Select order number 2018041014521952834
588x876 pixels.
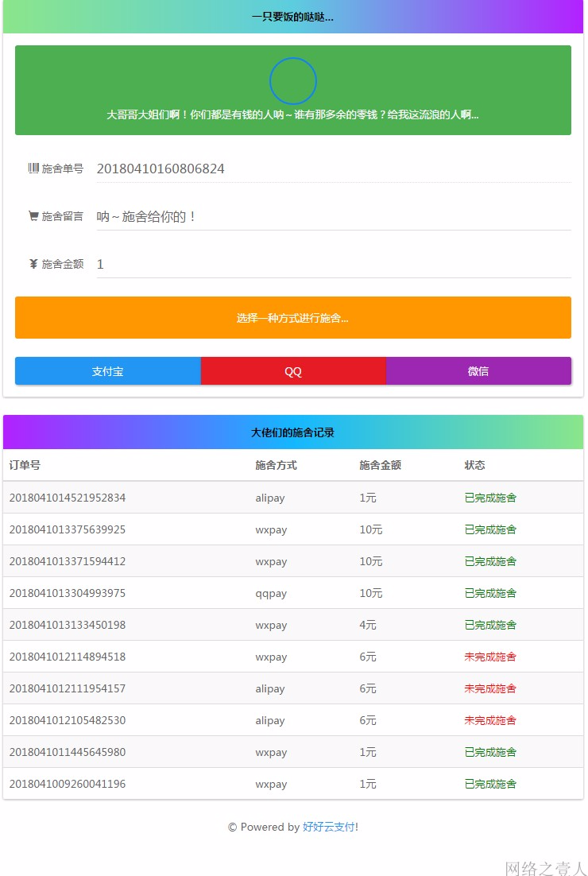68,497
